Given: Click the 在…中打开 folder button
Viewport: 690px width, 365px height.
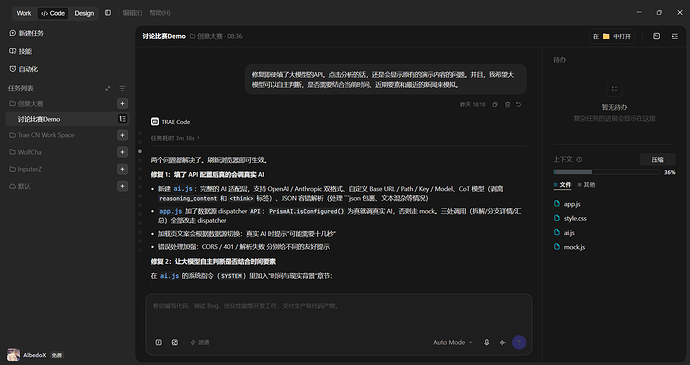Looking at the screenshot, I should click(612, 36).
